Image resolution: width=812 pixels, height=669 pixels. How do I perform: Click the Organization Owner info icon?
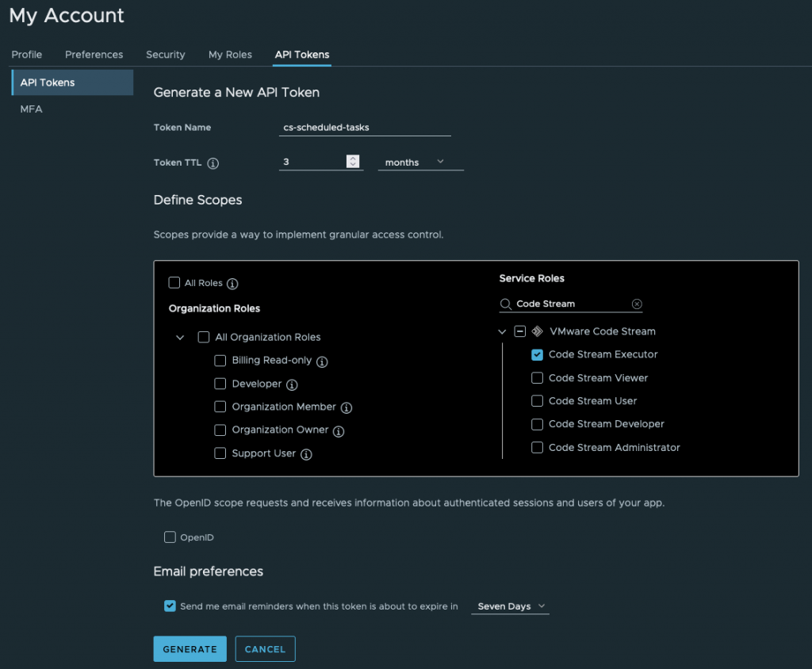pos(339,431)
